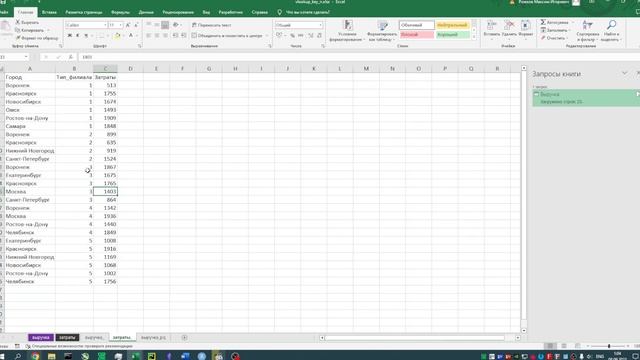Click the decrease indent icon

(176, 36)
